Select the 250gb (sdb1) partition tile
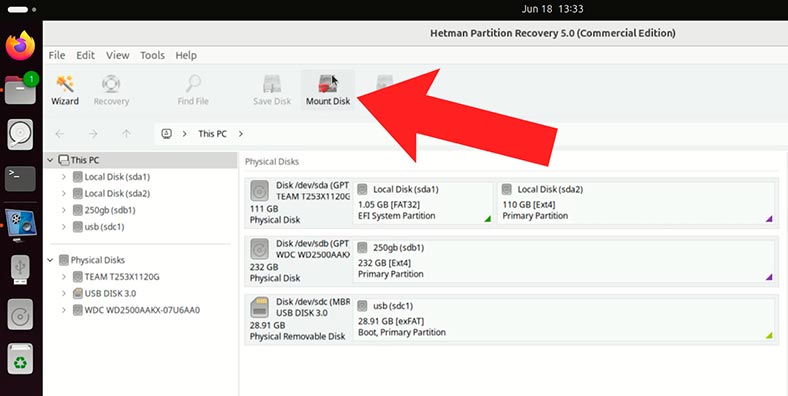This screenshot has height=396, width=788. click(564, 261)
